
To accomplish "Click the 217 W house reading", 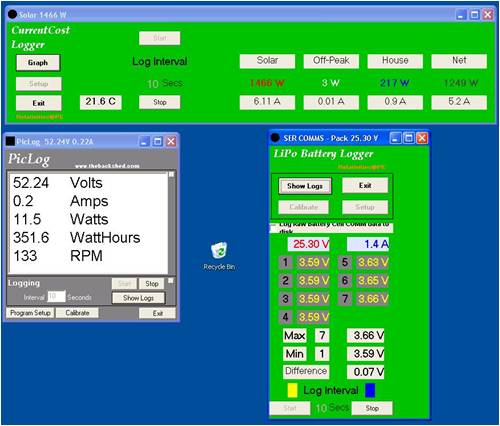I will pyautogui.click(x=395, y=83).
